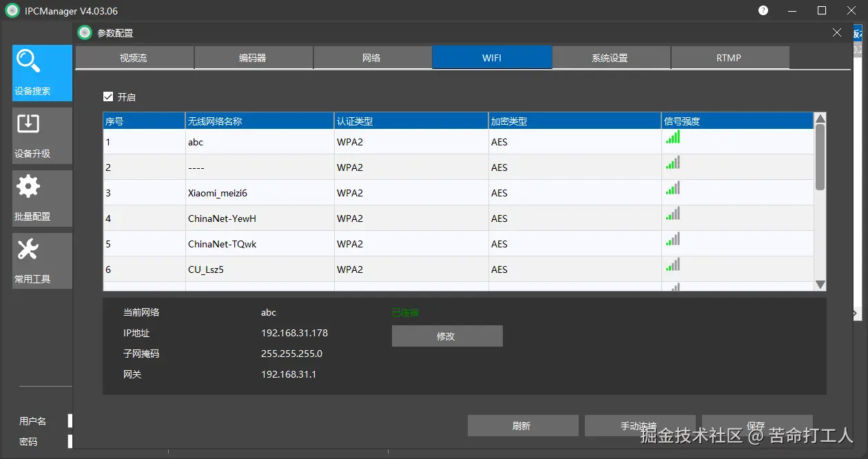Click the 密码 input field in main window
The height and width of the screenshot is (459, 868).
click(x=70, y=442)
